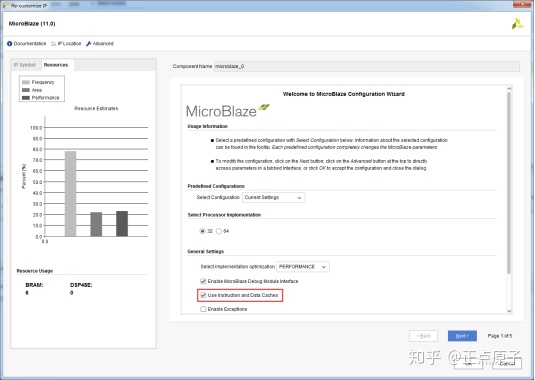Click the Xilinx logo in header

click(517, 24)
